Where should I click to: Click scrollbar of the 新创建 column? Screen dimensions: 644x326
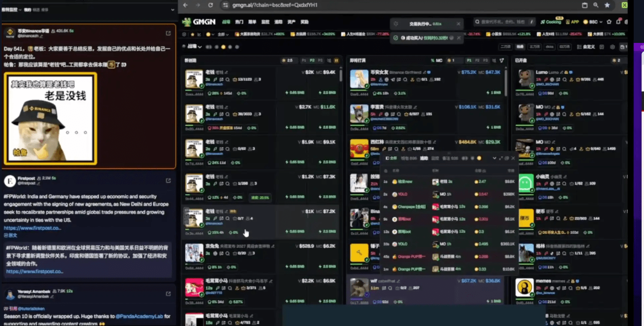pos(341,75)
